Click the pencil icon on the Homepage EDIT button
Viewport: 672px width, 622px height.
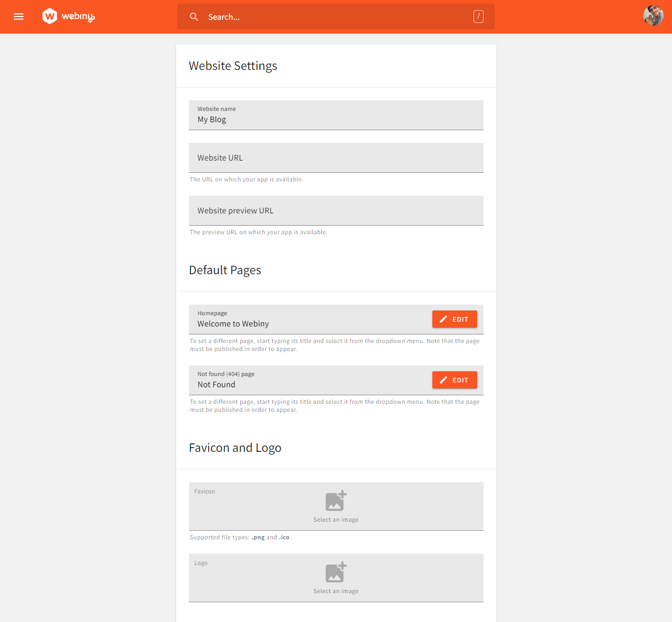(442, 318)
